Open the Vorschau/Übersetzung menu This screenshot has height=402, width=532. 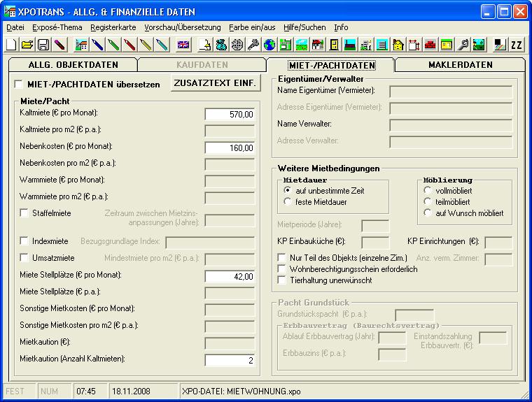coord(182,27)
